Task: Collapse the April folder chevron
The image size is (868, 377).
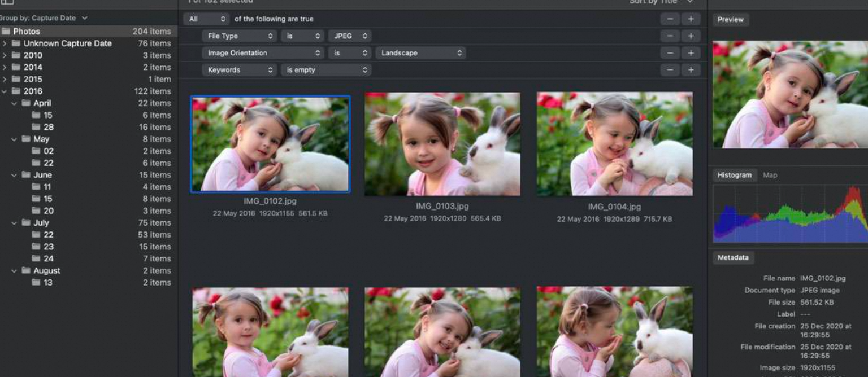Action: click(14, 103)
